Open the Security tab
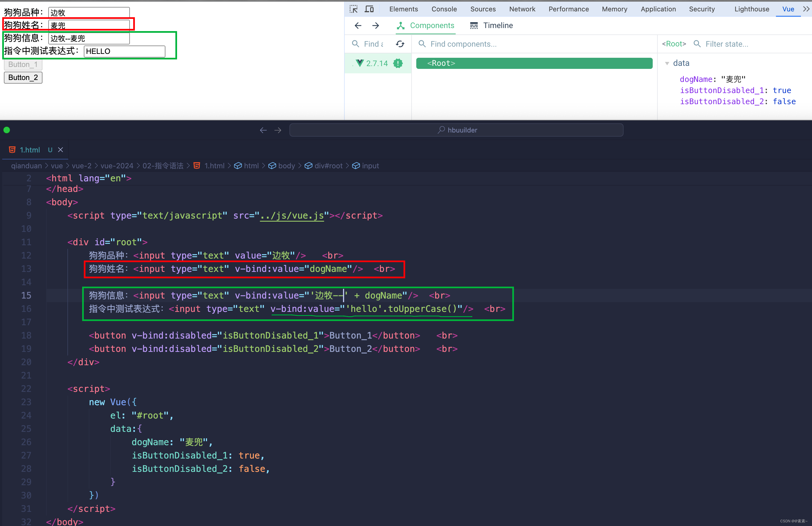812x526 pixels. [702, 9]
